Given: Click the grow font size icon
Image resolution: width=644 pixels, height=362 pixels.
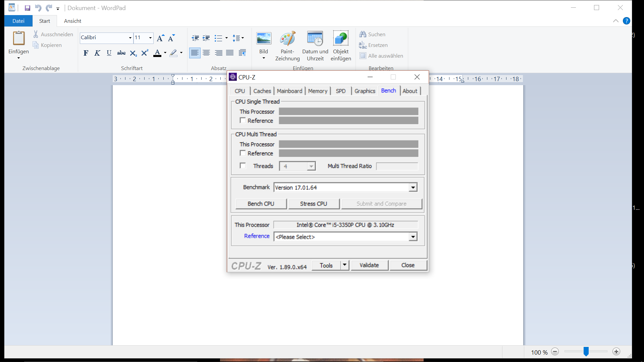Looking at the screenshot, I should pos(160,38).
